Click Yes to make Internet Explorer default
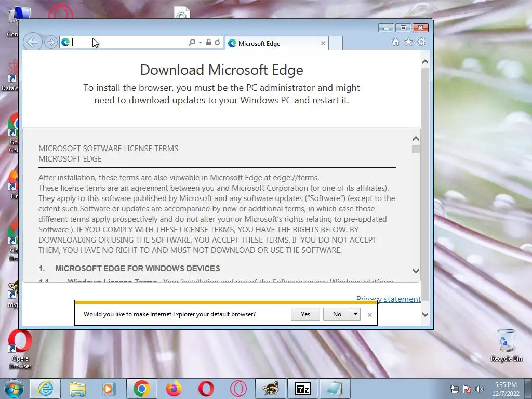Viewport: 532px width, 399px height. click(305, 314)
